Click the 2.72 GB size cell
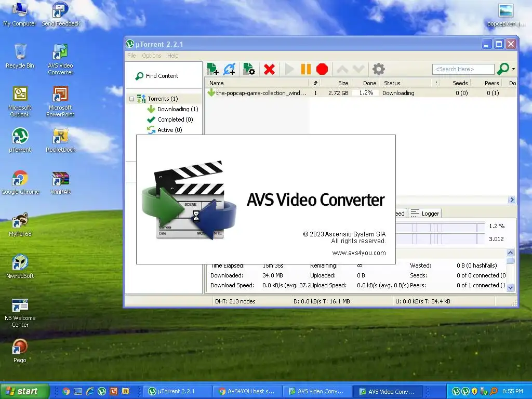Screen dimensions: 532x399 point(338,93)
